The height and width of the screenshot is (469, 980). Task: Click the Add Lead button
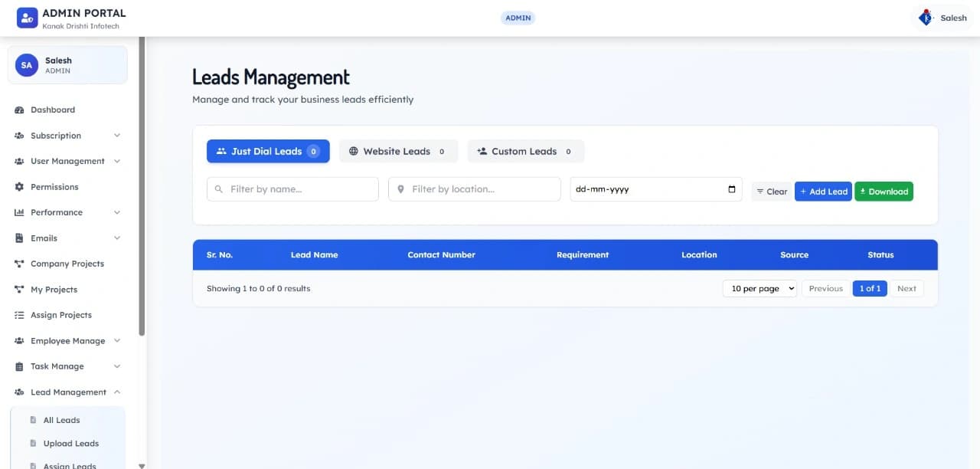(x=823, y=192)
